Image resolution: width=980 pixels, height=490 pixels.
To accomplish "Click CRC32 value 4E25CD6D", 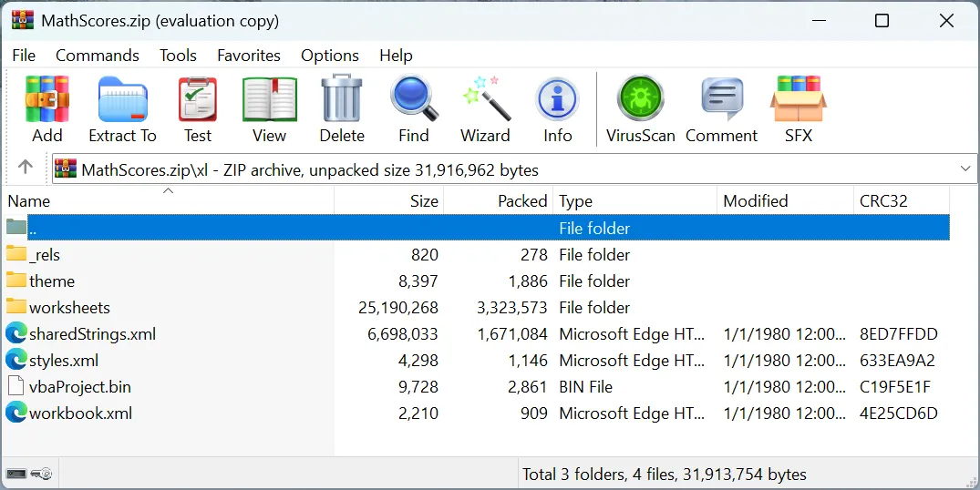I will pos(899,413).
